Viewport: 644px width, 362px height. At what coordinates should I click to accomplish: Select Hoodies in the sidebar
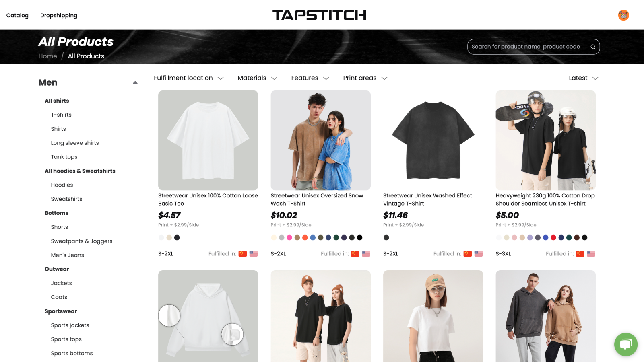coord(62,185)
